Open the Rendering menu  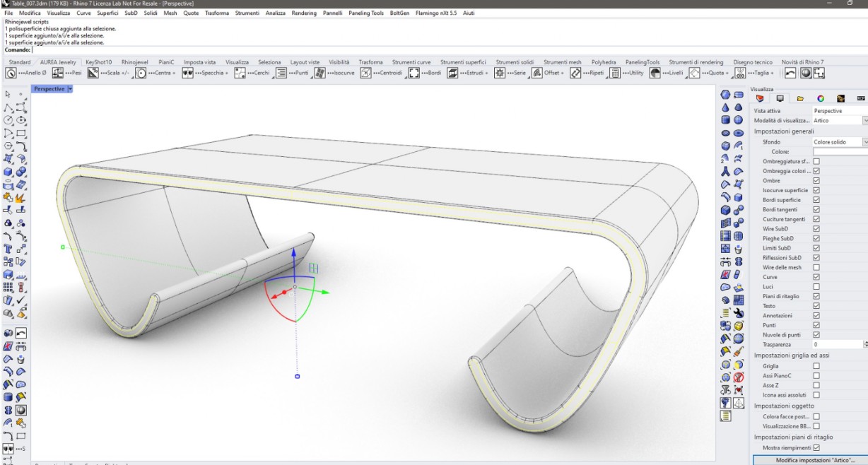coord(303,13)
